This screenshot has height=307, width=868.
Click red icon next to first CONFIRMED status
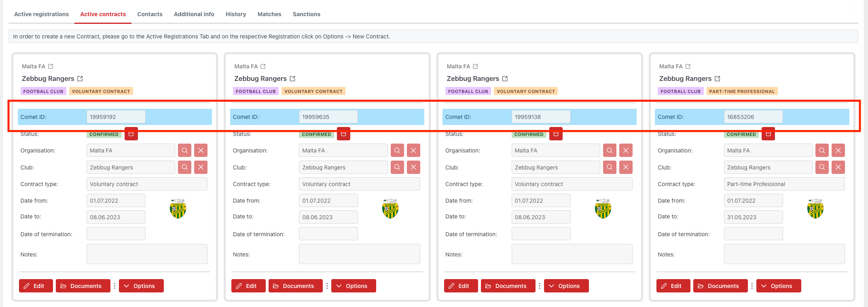click(131, 134)
